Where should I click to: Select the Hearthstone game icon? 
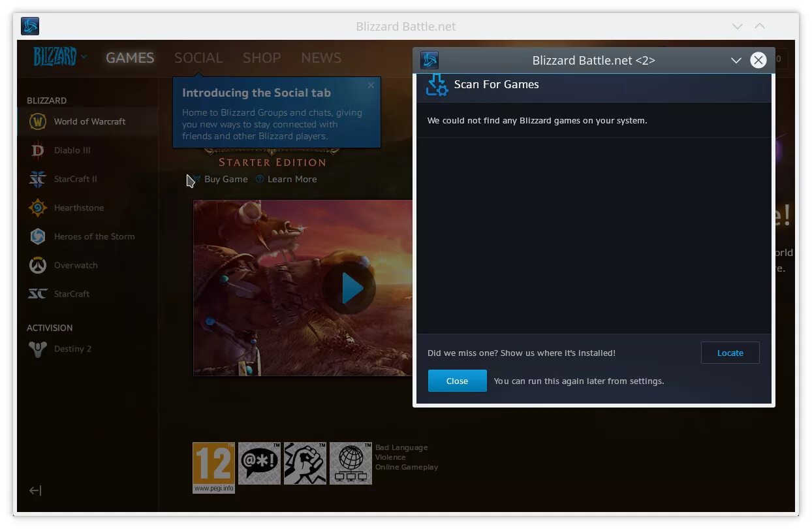click(38, 208)
